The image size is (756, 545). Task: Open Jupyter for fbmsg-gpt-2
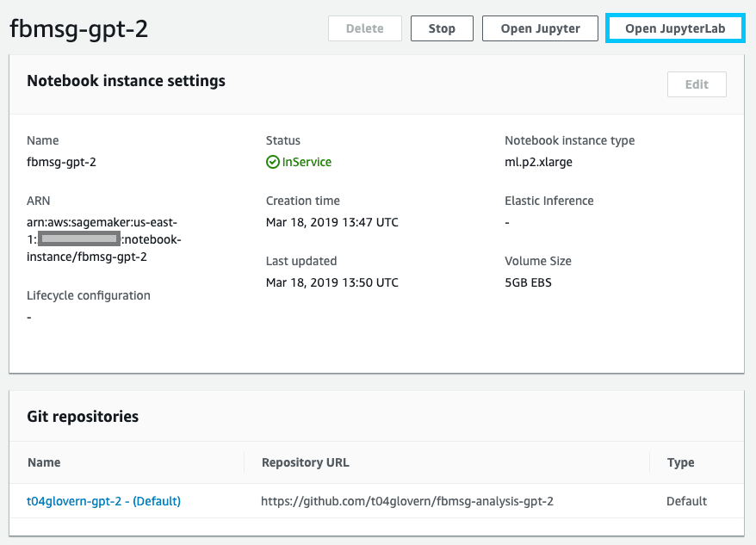(x=540, y=28)
